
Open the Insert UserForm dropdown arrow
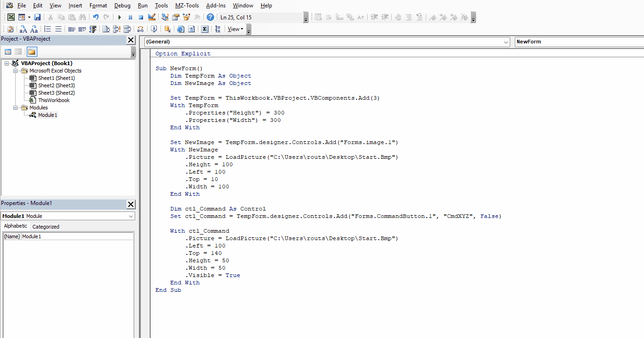coord(28,17)
